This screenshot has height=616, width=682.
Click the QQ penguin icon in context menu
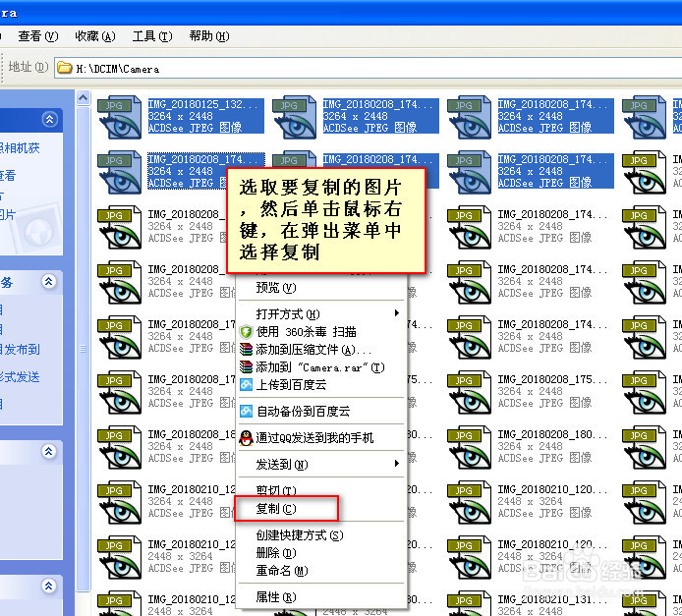pos(247,438)
